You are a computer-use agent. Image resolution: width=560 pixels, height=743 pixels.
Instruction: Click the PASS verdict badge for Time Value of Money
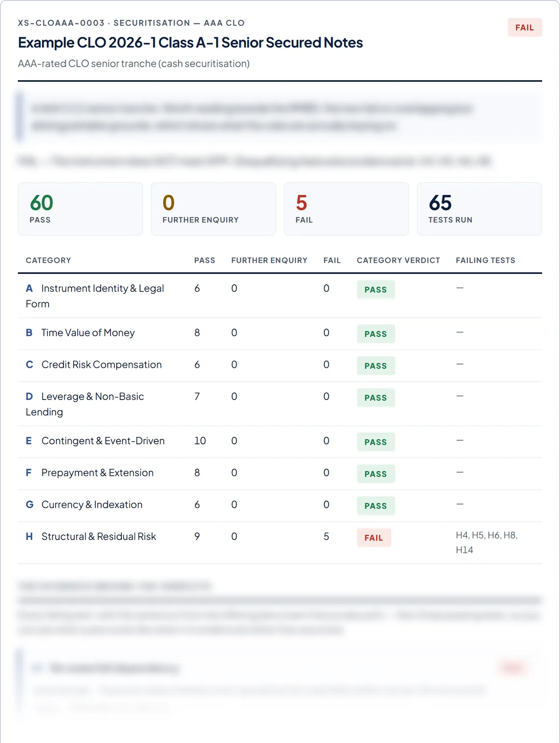click(x=376, y=334)
